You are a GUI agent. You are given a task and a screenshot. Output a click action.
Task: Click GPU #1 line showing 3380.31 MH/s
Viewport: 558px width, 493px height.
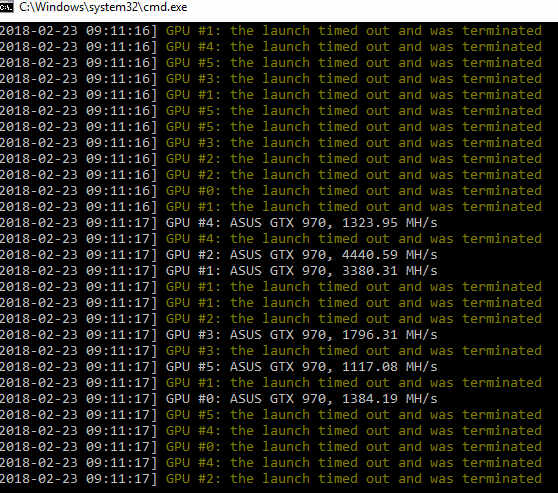pos(219,271)
